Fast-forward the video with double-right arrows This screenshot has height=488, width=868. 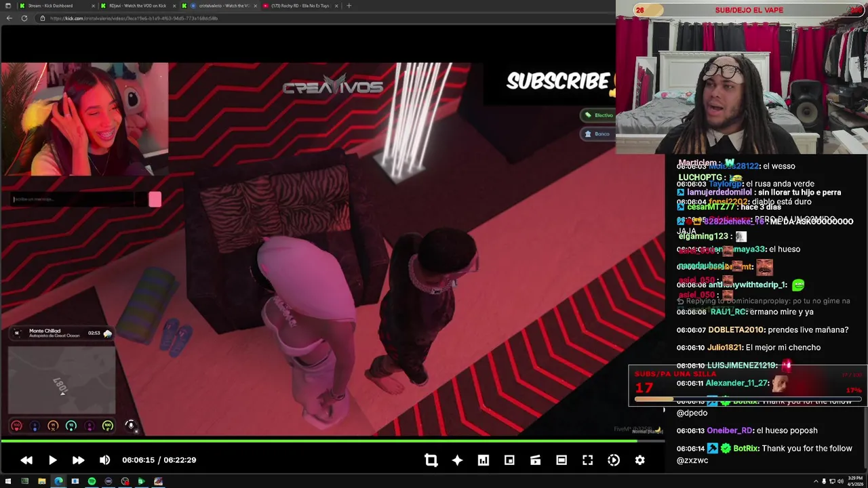(78, 460)
